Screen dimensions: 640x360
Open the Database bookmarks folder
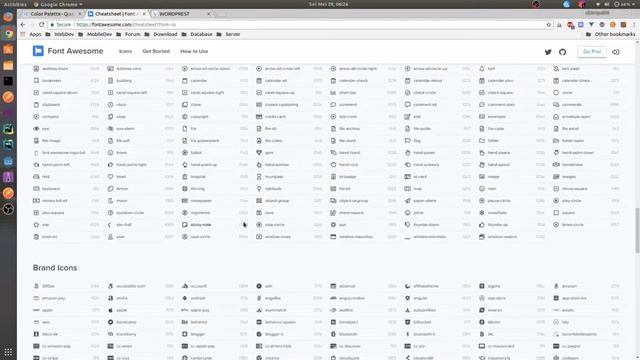click(x=197, y=34)
